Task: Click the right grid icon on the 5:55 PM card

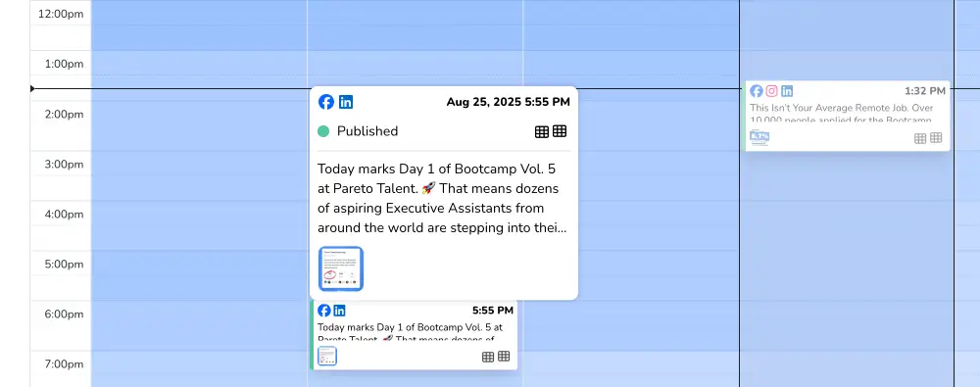Action: point(504,357)
